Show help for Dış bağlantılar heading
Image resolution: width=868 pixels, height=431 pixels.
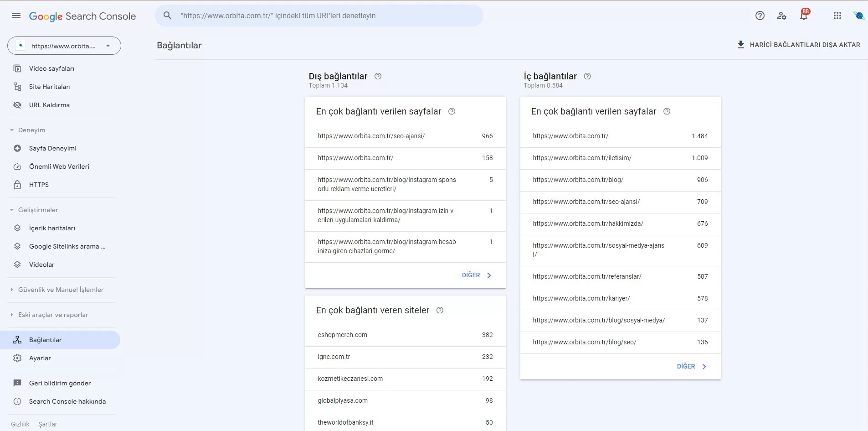tap(378, 76)
